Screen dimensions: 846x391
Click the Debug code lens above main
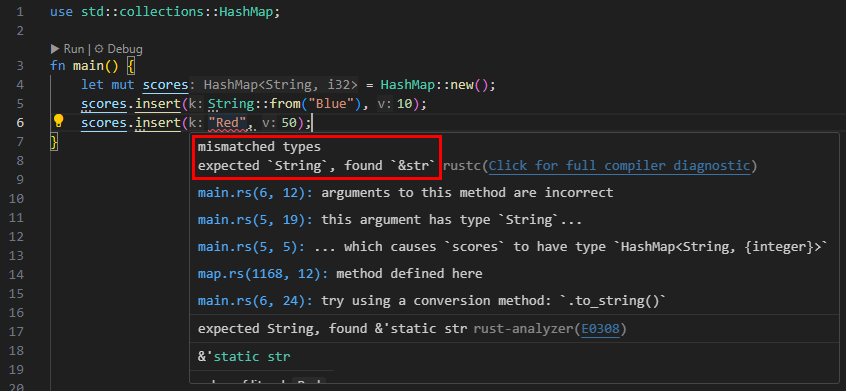point(119,49)
